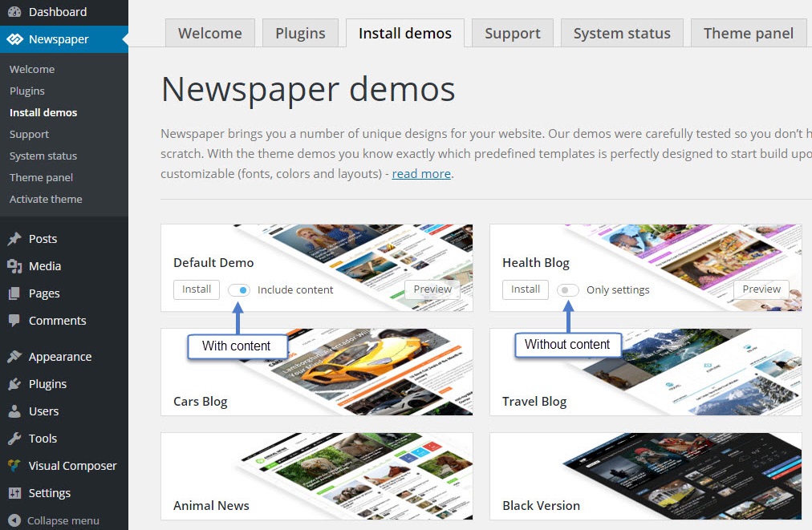Click the Media library icon

(x=14, y=266)
